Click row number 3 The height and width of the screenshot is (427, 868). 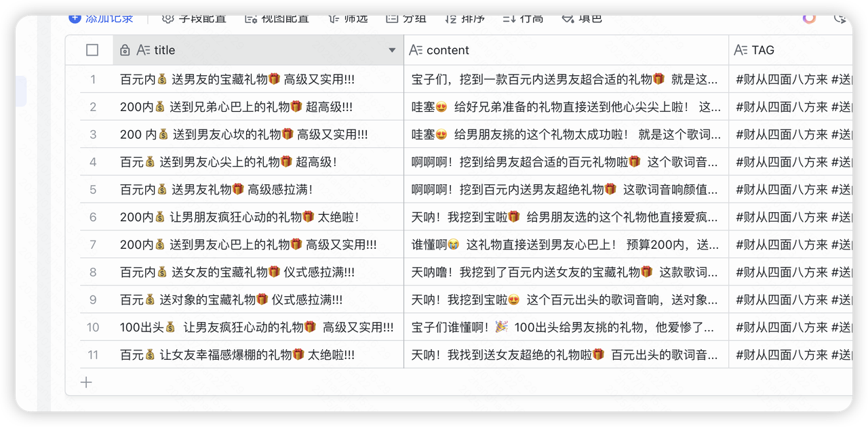(93, 134)
